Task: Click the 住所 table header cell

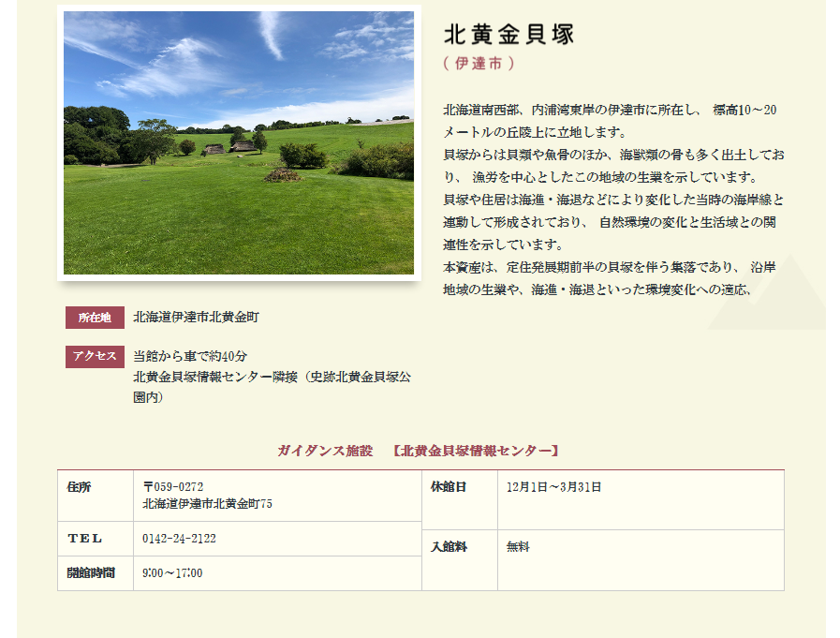Action: click(96, 496)
